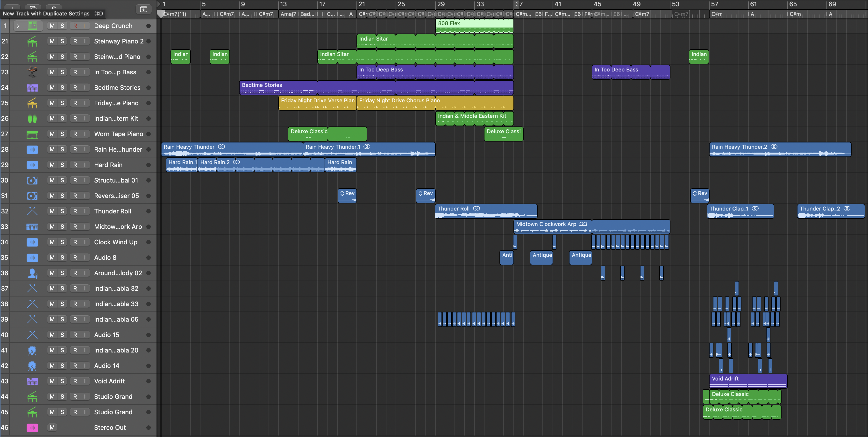Click the Audio 15 drumsticks icon
The image size is (868, 437).
click(32, 335)
